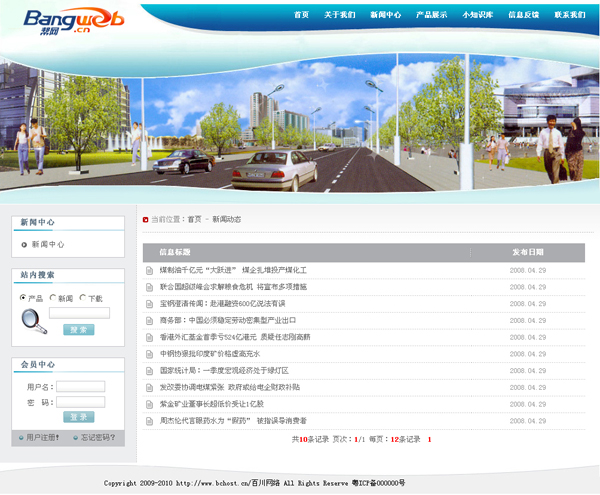
Task: Select the 产品 search radio button
Action: pyautogui.click(x=23, y=298)
